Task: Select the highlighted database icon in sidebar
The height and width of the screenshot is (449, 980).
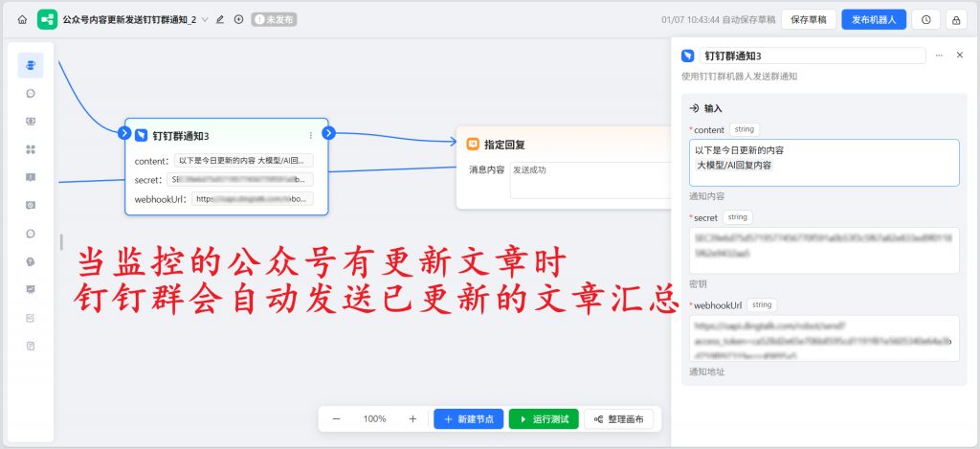Action: 31,65
